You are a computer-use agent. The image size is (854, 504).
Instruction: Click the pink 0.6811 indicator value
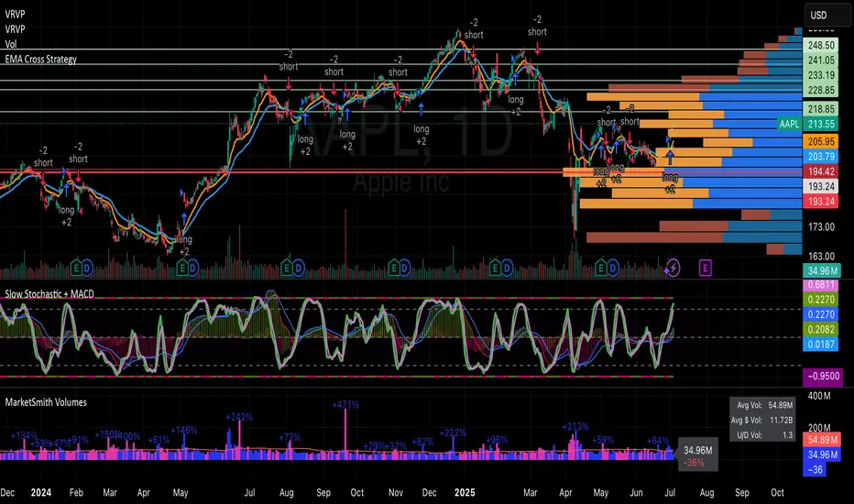[821, 284]
